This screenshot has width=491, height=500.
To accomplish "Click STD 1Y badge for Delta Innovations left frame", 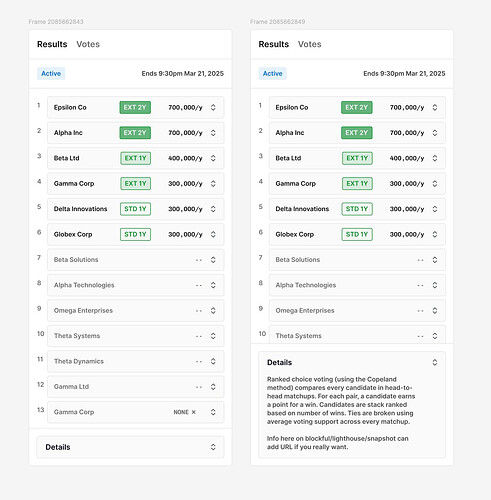I will pos(135,209).
